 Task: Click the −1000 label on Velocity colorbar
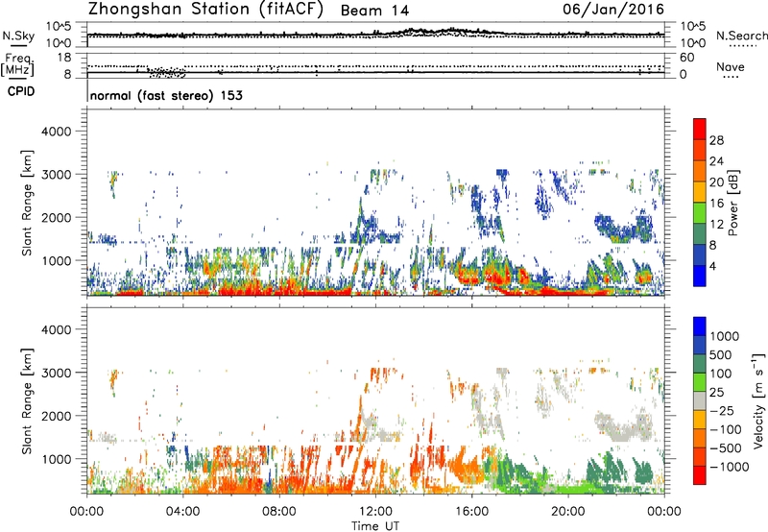[x=729, y=467]
